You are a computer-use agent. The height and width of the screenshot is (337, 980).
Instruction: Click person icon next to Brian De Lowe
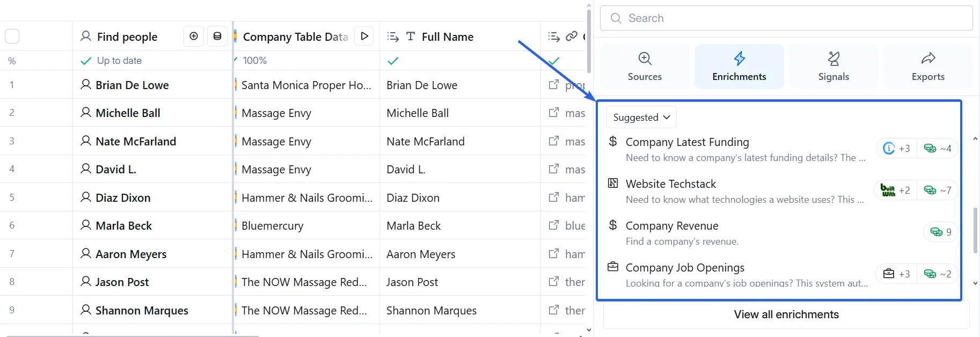[86, 85]
